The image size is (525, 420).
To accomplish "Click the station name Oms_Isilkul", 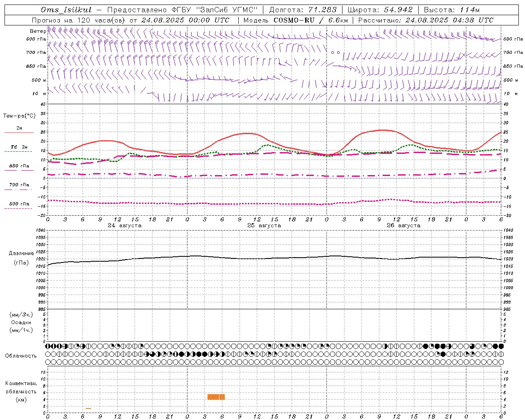I will (66, 10).
